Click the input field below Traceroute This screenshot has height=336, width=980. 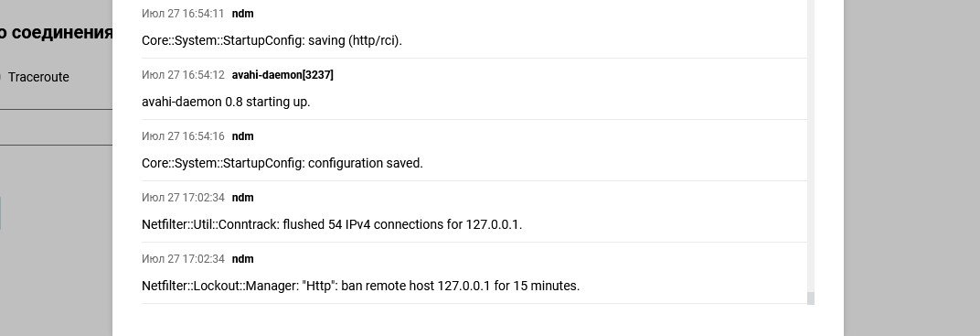point(57,127)
